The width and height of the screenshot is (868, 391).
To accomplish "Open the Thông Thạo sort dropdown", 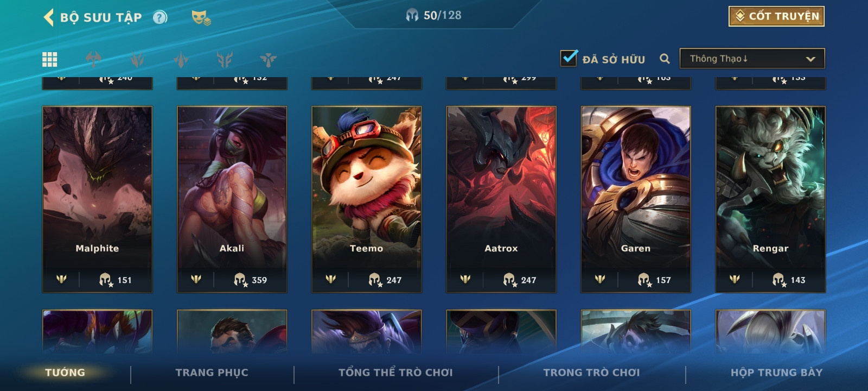I will pyautogui.click(x=752, y=59).
